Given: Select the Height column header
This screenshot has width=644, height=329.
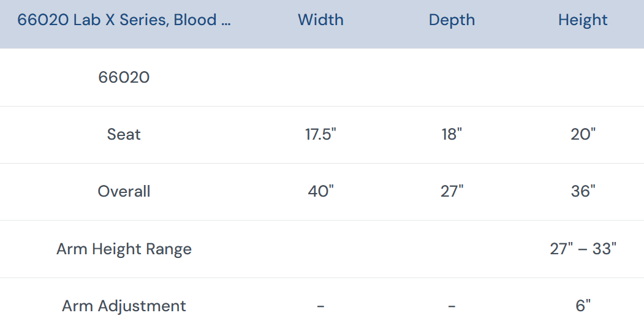Looking at the screenshot, I should 583,20.
